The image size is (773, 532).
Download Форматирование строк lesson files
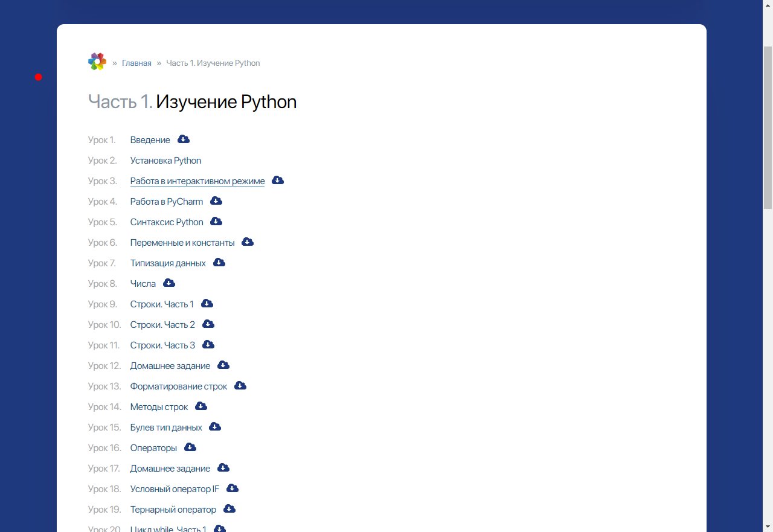(240, 386)
